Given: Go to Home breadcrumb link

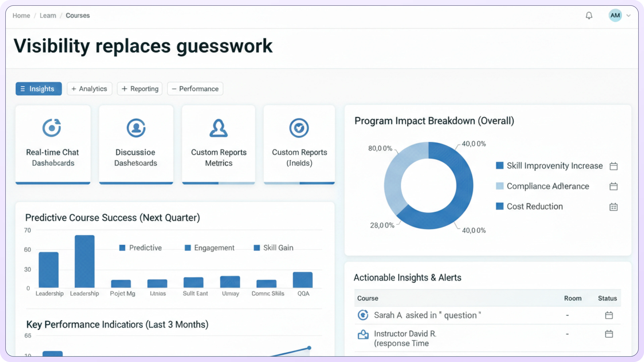Looking at the screenshot, I should tap(21, 15).
